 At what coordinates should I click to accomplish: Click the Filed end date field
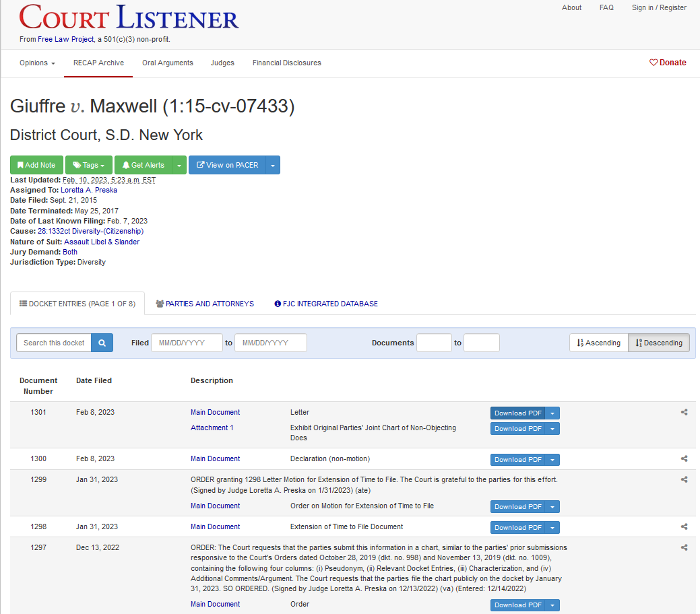click(271, 343)
